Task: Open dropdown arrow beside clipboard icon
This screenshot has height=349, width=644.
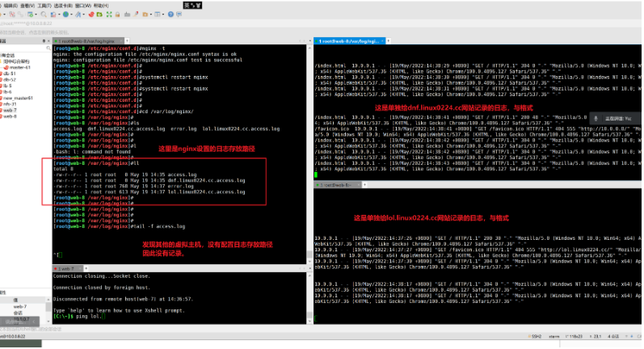Action: (59, 15)
